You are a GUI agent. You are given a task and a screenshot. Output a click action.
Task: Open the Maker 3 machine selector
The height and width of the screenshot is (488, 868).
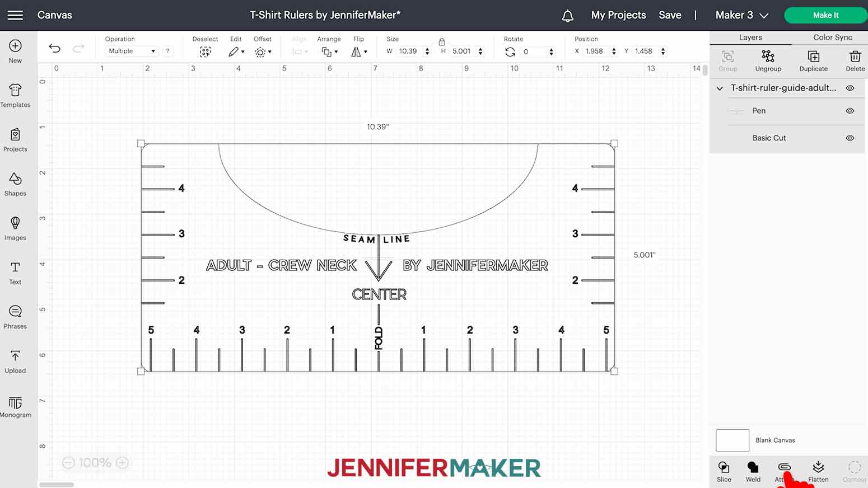pyautogui.click(x=741, y=15)
